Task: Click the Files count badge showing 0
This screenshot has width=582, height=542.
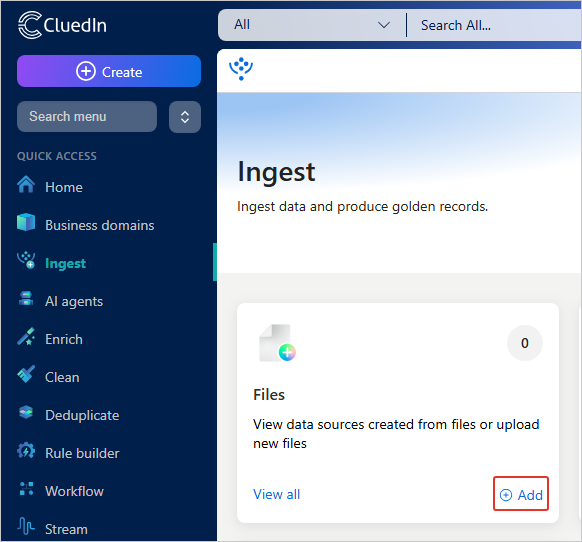Action: tap(525, 343)
